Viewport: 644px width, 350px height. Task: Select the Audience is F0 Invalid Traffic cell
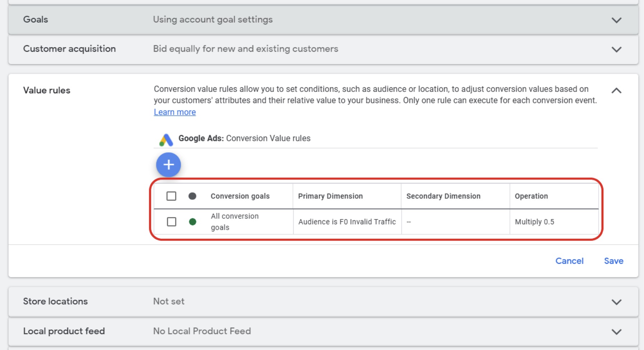pyautogui.click(x=347, y=222)
